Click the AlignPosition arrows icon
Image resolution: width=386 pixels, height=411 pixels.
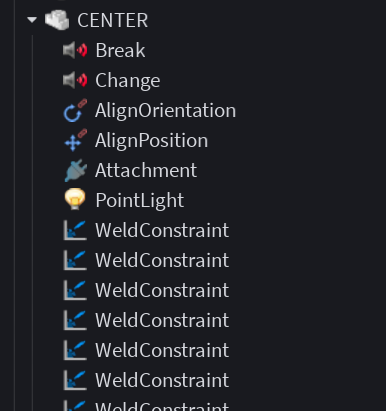[75, 140]
